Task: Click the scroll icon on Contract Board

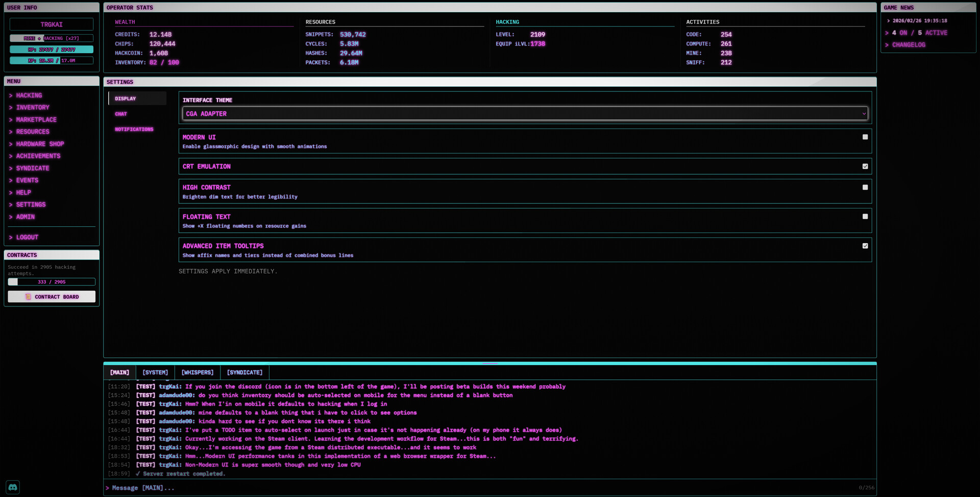Action: point(28,297)
